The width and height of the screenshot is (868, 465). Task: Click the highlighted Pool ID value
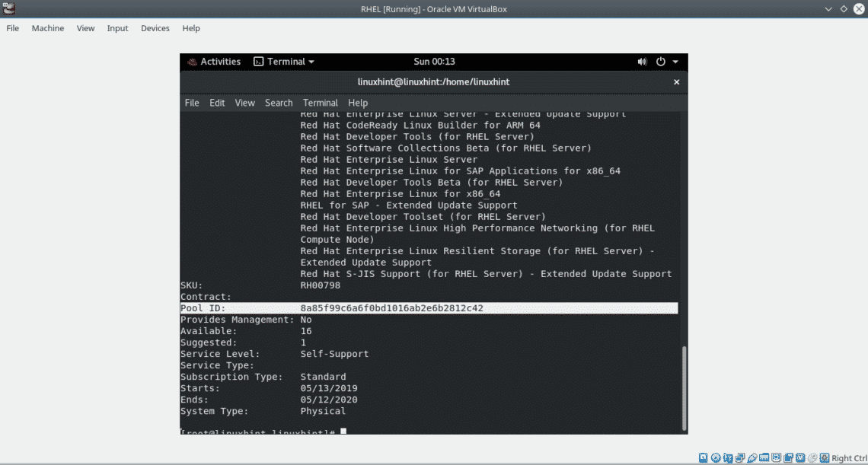(391, 308)
